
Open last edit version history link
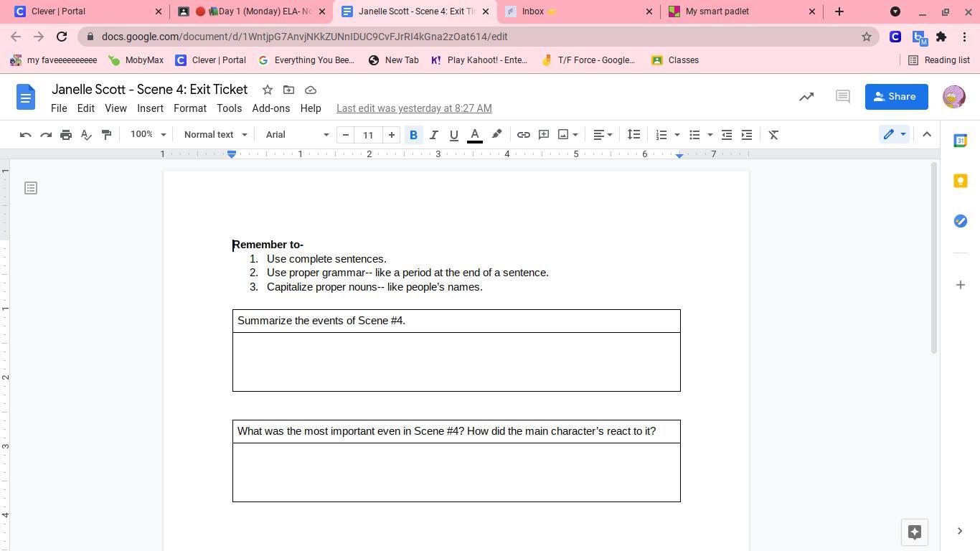(x=414, y=108)
